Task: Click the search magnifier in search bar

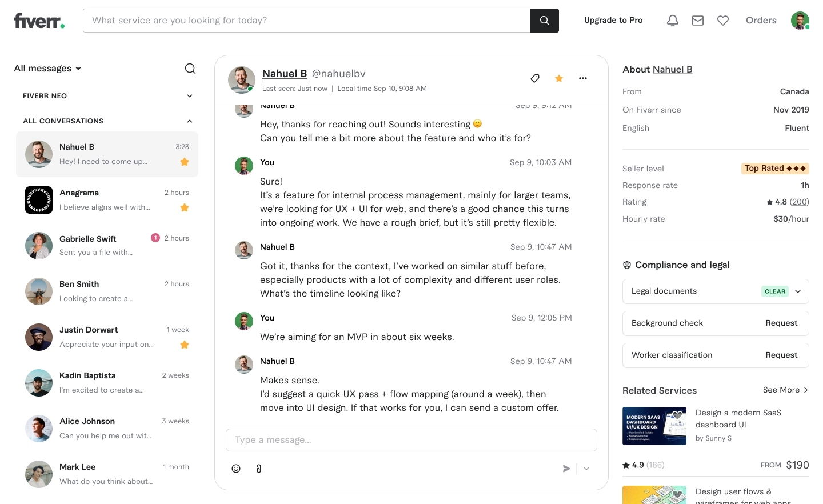Action: (544, 21)
